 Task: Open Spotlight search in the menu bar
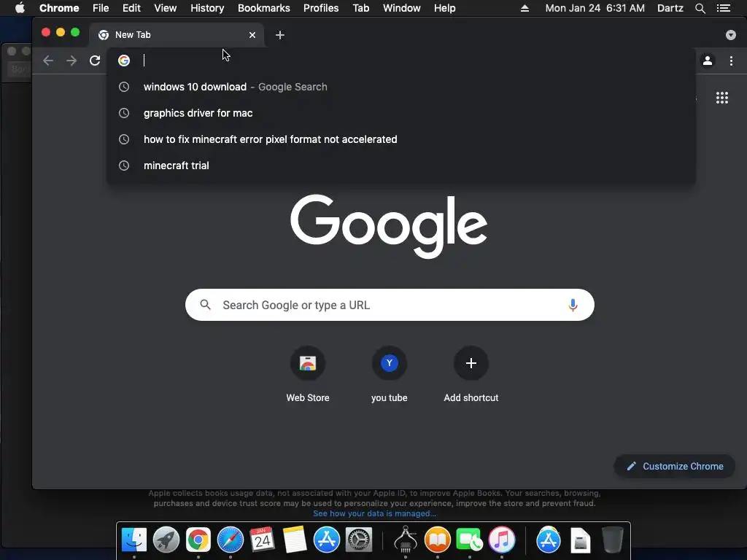(700, 8)
